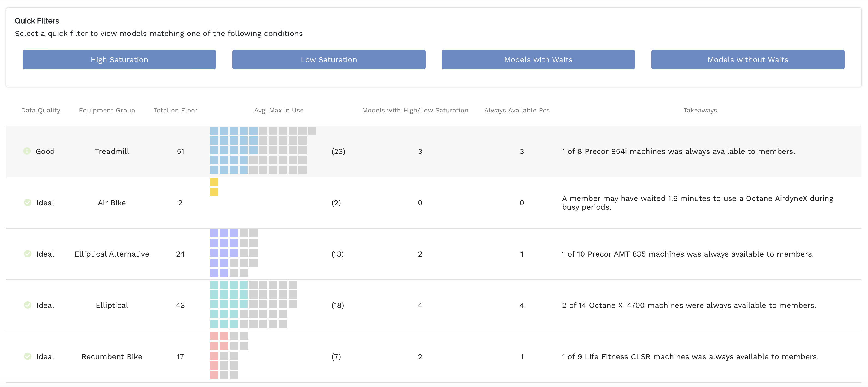Click the first blue Treadmill usage square
The image size is (868, 387).
[214, 131]
